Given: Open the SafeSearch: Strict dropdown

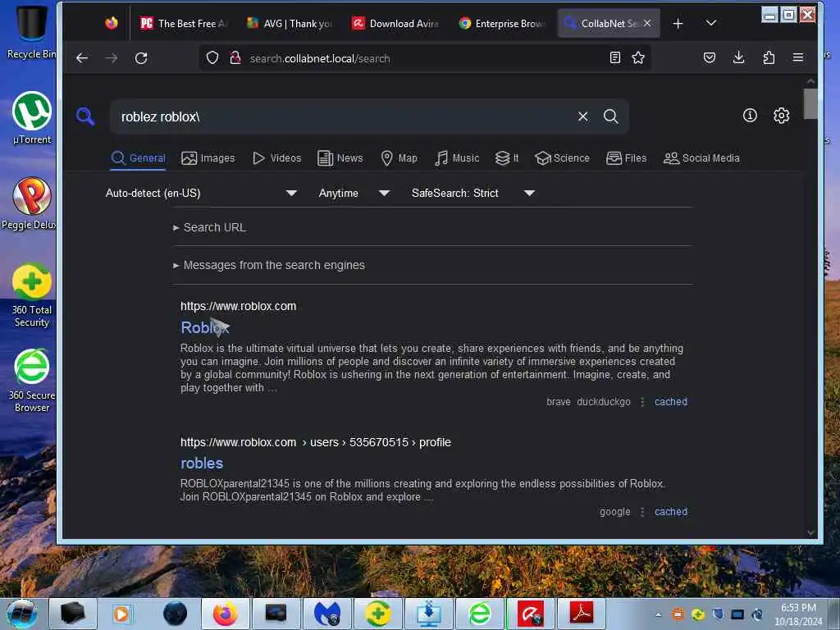Looking at the screenshot, I should coord(473,193).
